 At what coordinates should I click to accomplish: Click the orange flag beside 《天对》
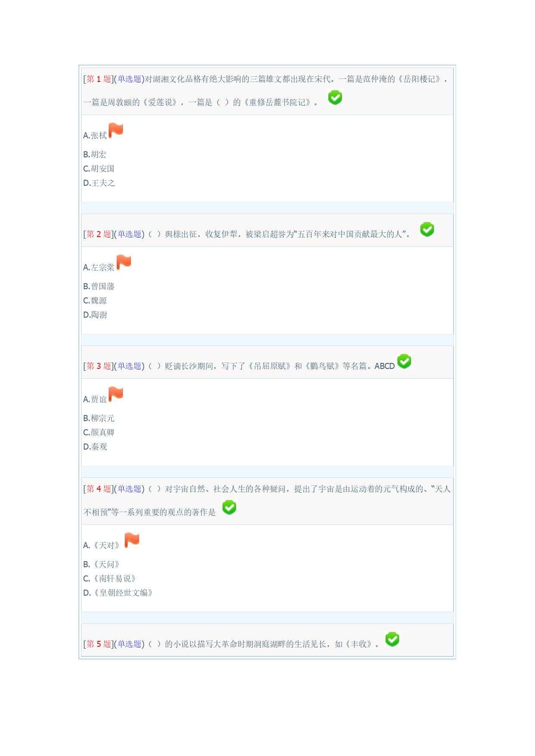(x=132, y=540)
